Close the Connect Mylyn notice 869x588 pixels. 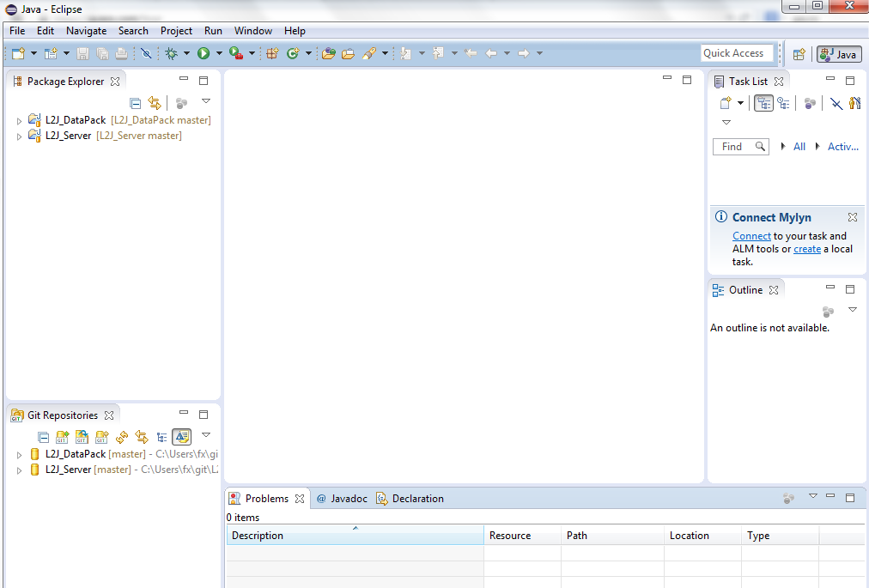point(853,217)
